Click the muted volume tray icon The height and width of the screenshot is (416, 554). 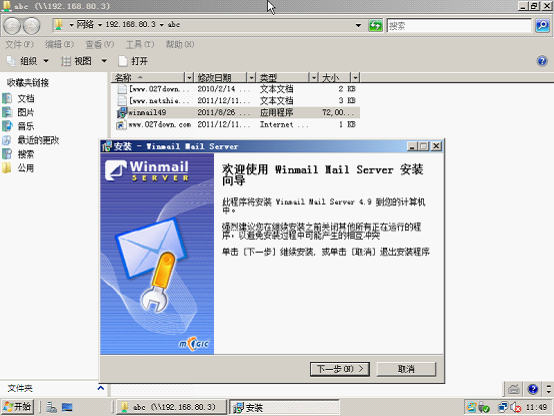tap(515, 408)
